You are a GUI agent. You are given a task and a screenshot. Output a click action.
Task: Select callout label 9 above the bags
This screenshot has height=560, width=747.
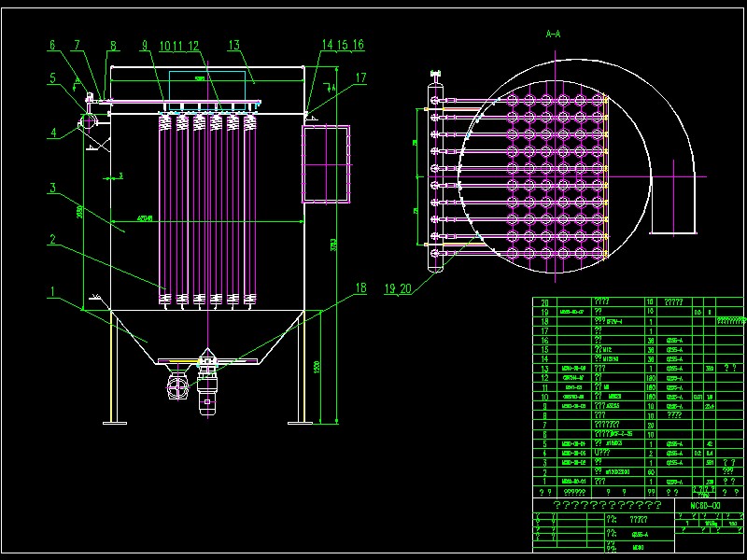point(145,45)
